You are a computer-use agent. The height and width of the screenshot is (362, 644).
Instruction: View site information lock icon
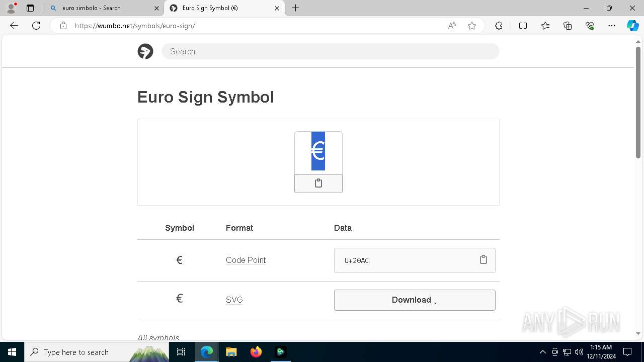point(63,26)
